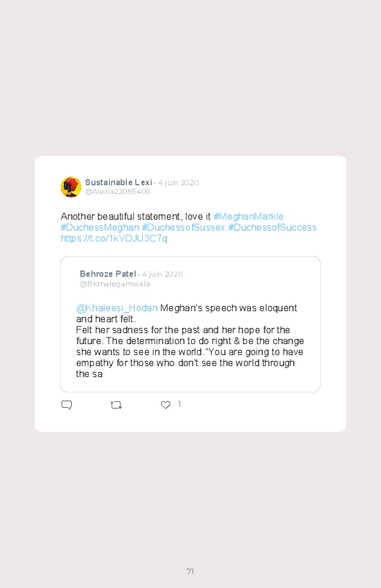Click the Behroze Patel quoted author name
381x588 pixels.
tap(108, 274)
